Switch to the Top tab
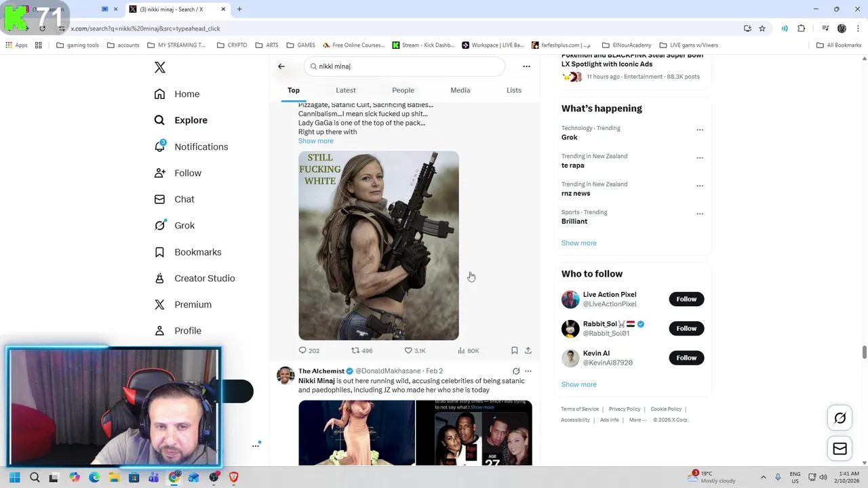The width and height of the screenshot is (868, 488). tap(294, 90)
